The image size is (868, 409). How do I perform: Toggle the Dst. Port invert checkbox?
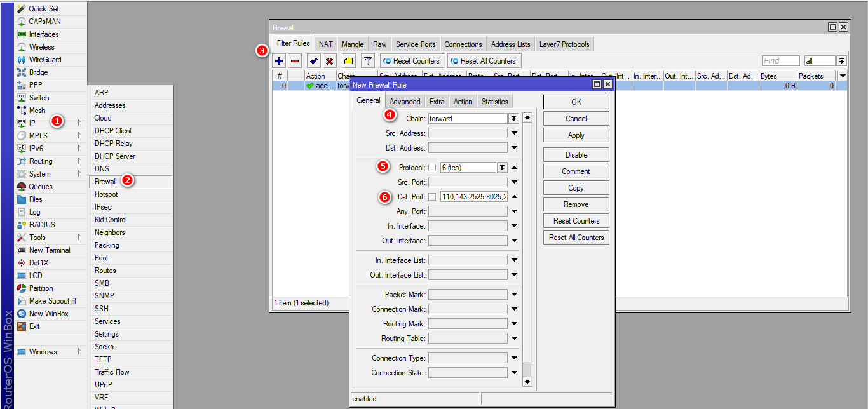432,197
